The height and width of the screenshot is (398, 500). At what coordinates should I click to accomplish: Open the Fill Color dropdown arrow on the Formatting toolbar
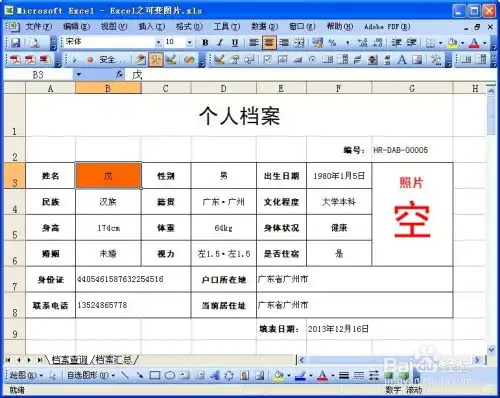[462, 43]
